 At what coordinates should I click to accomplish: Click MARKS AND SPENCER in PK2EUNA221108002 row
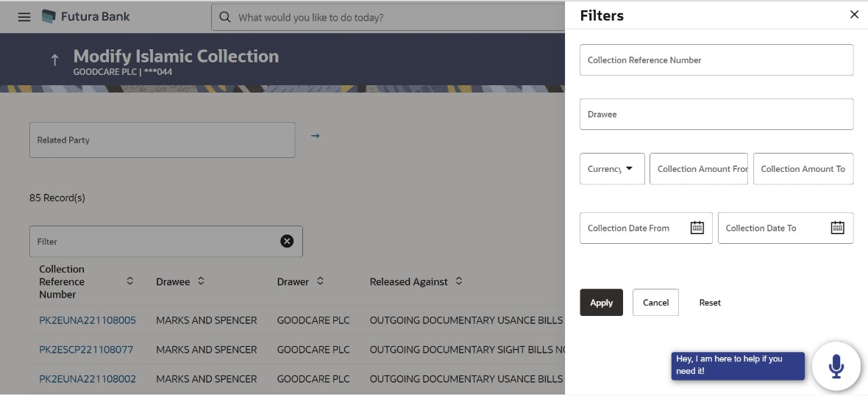(207, 379)
